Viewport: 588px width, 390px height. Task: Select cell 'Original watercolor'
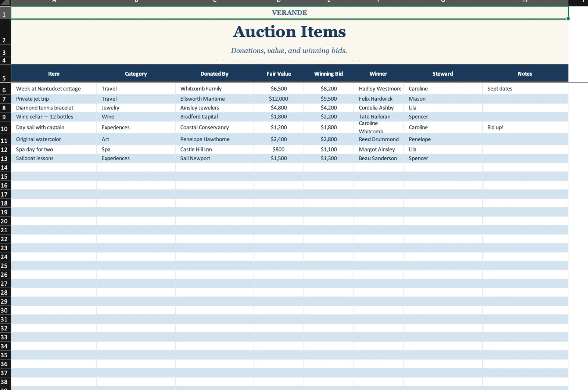click(54, 139)
